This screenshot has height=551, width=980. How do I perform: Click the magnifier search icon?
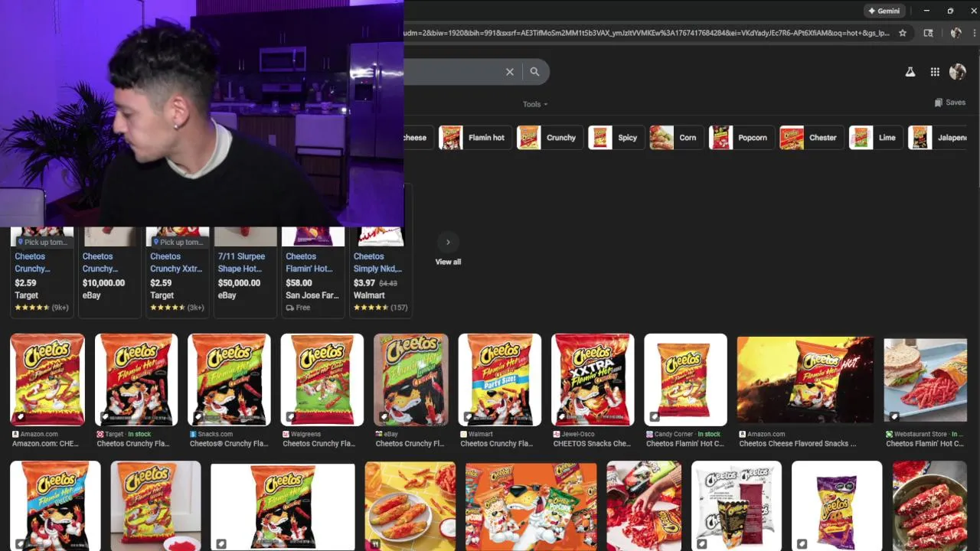tap(534, 72)
